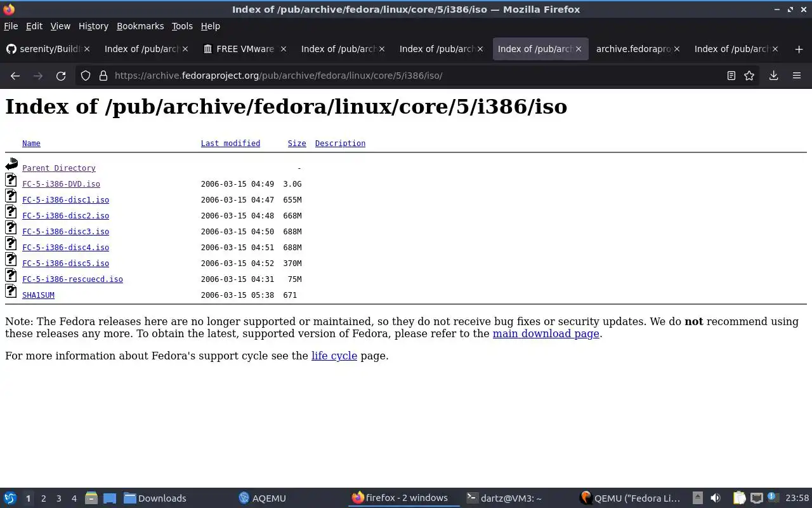This screenshot has width=812, height=508.
Task: Open the Downloads panel icon
Action: point(774,76)
